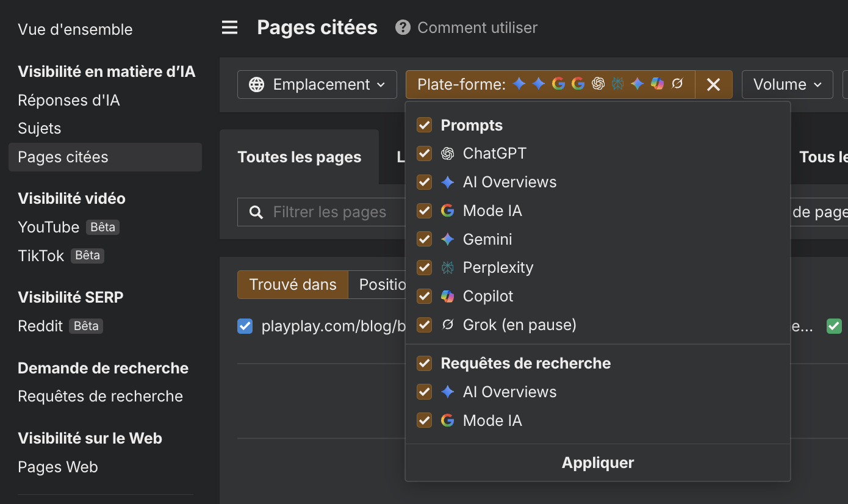The image size is (848, 504).
Task: Toggle the playplay.com row checkbox
Action: click(245, 326)
